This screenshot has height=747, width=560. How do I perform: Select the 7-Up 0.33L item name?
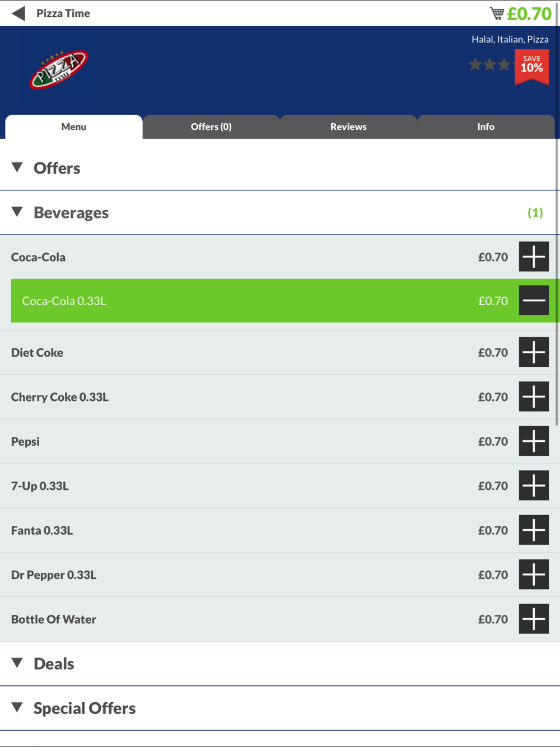coord(40,486)
